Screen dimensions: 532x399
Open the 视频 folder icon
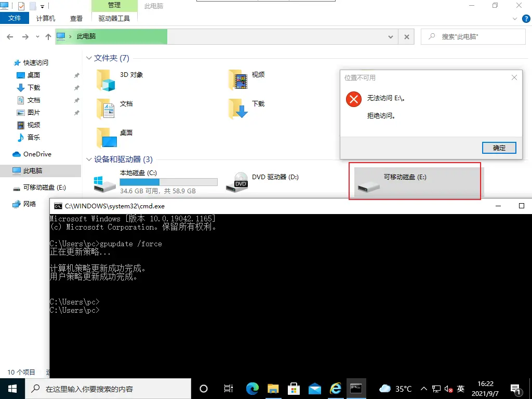238,79
